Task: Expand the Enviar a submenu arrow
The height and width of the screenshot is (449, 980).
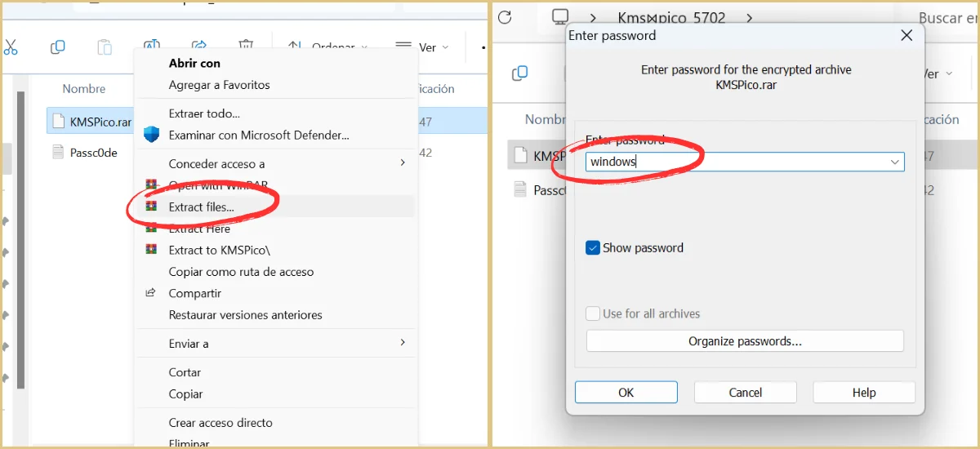Action: [x=403, y=343]
